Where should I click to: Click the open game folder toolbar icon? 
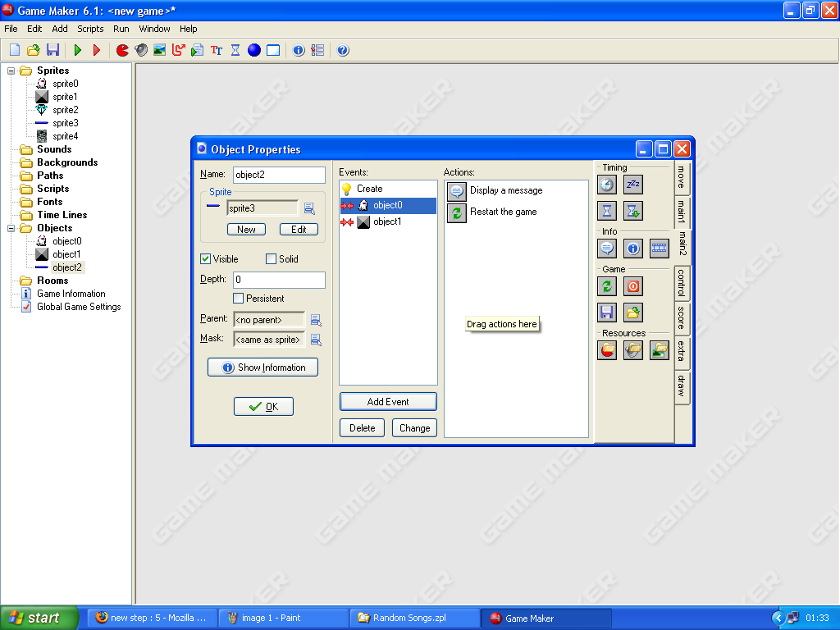33,50
